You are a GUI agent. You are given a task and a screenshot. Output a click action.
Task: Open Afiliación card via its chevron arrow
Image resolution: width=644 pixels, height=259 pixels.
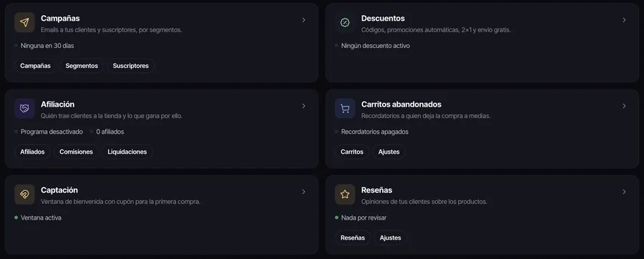[303, 106]
